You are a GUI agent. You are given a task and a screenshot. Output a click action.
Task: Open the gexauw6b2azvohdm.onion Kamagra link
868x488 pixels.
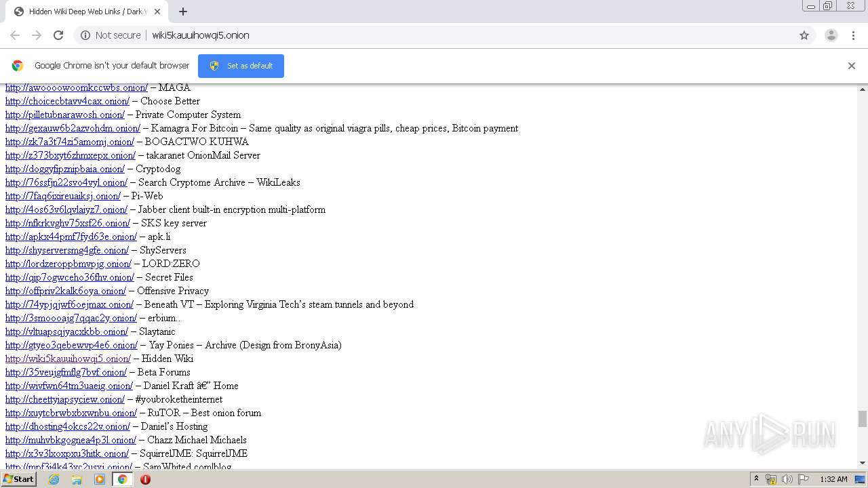pyautogui.click(x=73, y=128)
